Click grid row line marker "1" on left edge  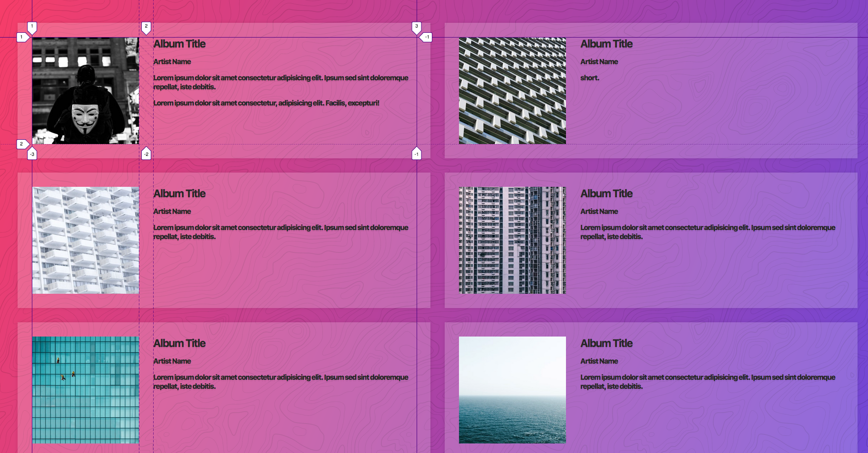pos(21,36)
